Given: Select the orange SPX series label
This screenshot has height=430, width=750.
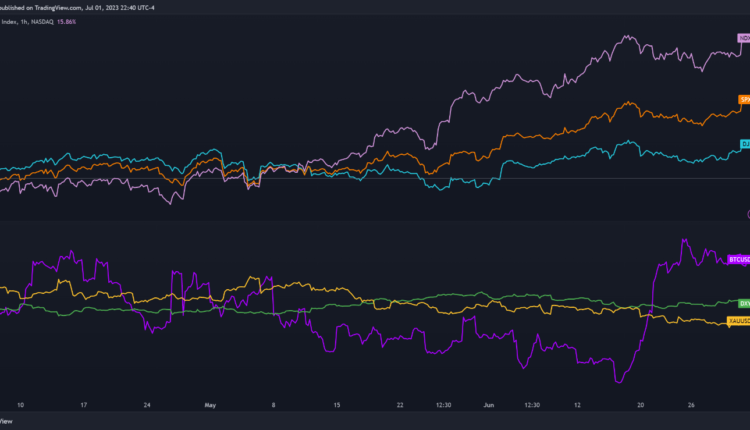Looking at the screenshot, I should pos(744,99).
